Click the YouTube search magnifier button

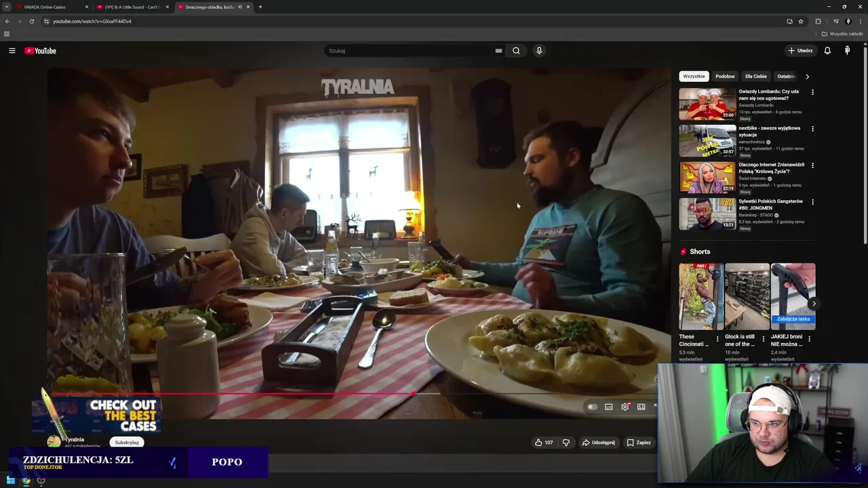(516, 51)
